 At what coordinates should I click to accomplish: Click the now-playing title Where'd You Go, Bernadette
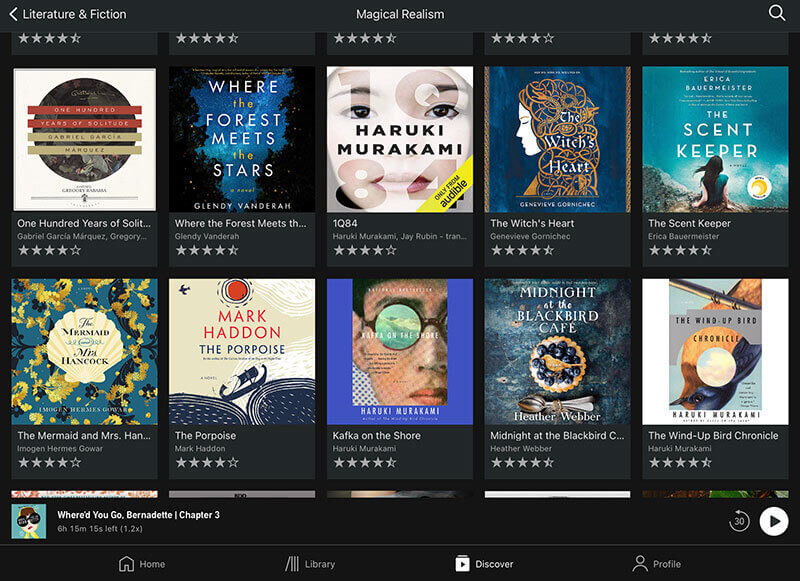pyautogui.click(x=138, y=515)
